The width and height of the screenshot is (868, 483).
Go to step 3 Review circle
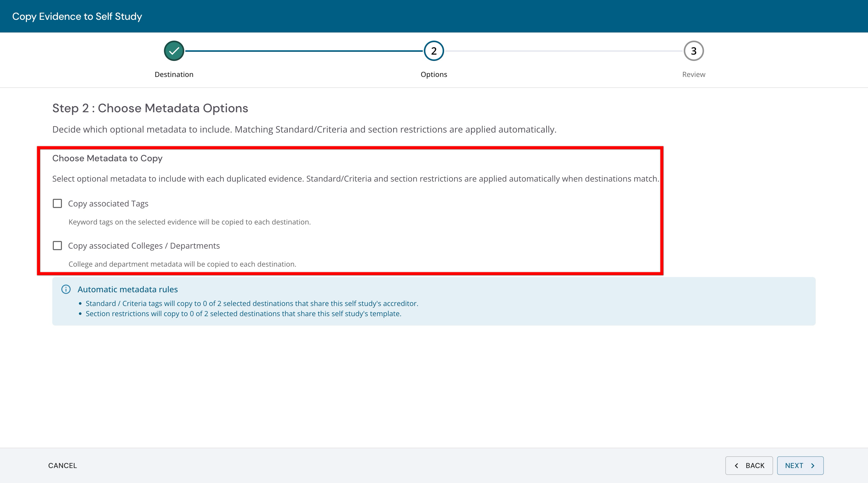tap(693, 51)
